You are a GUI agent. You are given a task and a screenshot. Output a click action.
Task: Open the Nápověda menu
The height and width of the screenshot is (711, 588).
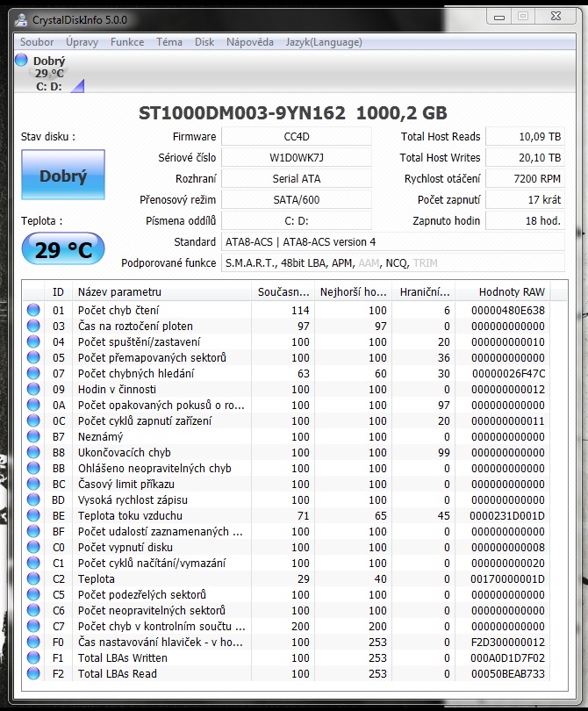point(250,42)
